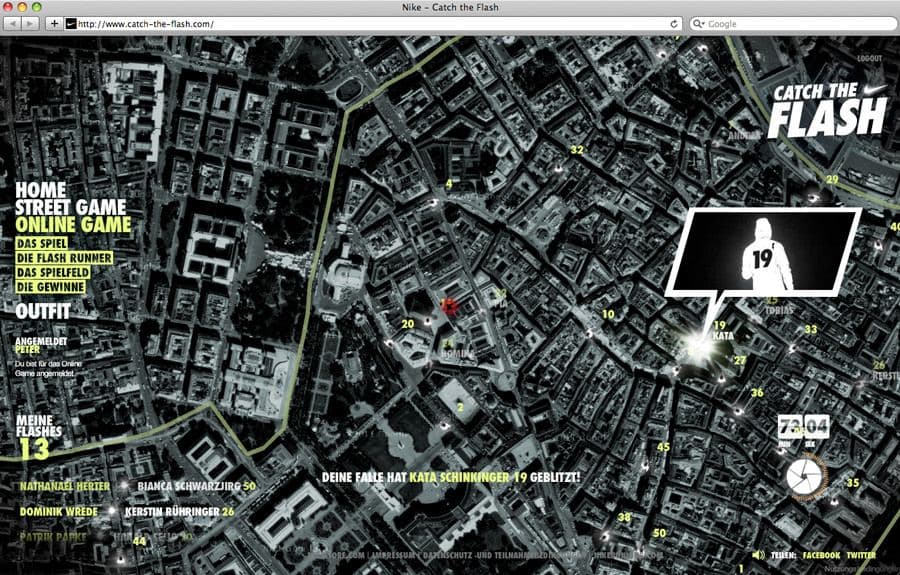The width and height of the screenshot is (900, 575).
Task: Click the MEINE FLASHES count 13
Action: pyautogui.click(x=34, y=450)
